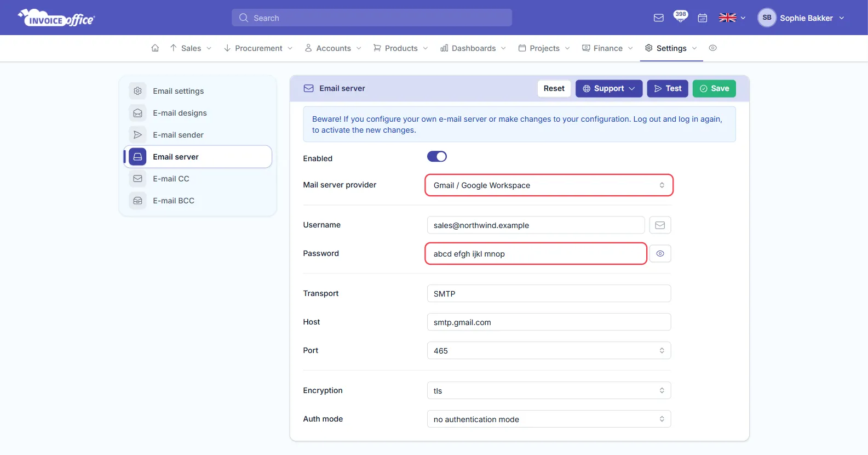Open the Settings menu
Screen dimensions: 868x455
point(671,48)
